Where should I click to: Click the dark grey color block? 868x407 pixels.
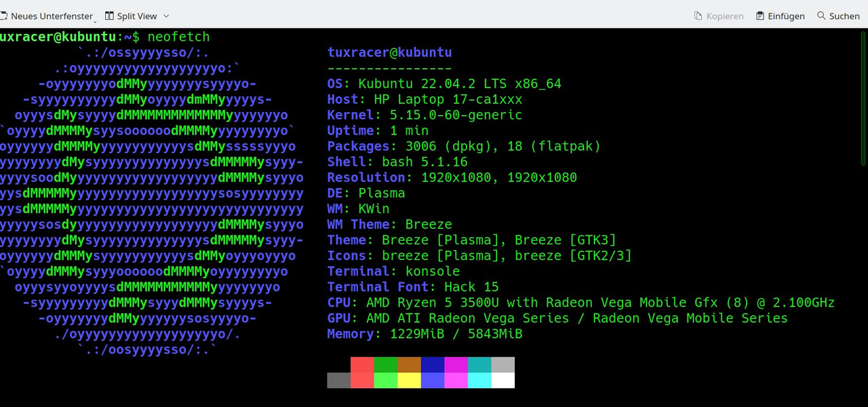click(x=338, y=381)
